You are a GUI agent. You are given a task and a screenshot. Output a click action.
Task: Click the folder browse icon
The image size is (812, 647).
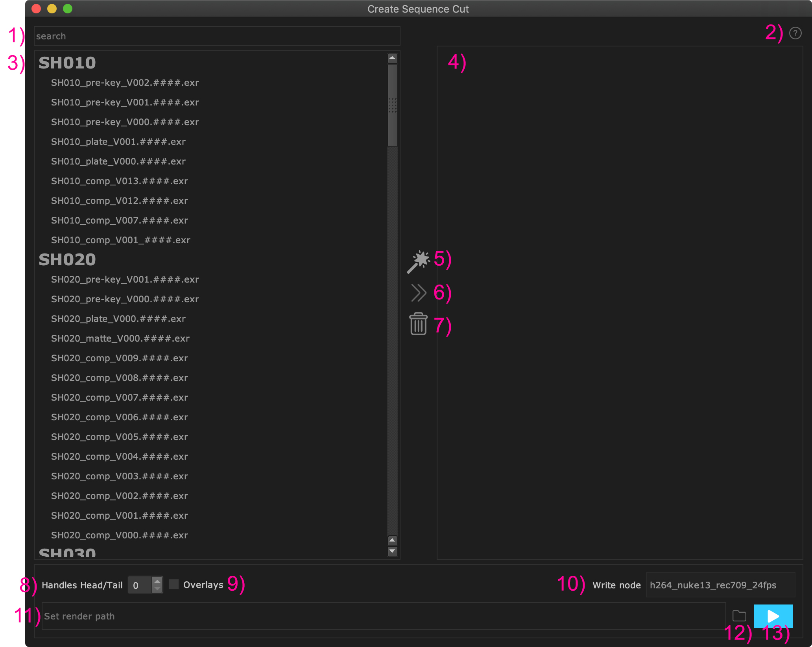tap(739, 616)
